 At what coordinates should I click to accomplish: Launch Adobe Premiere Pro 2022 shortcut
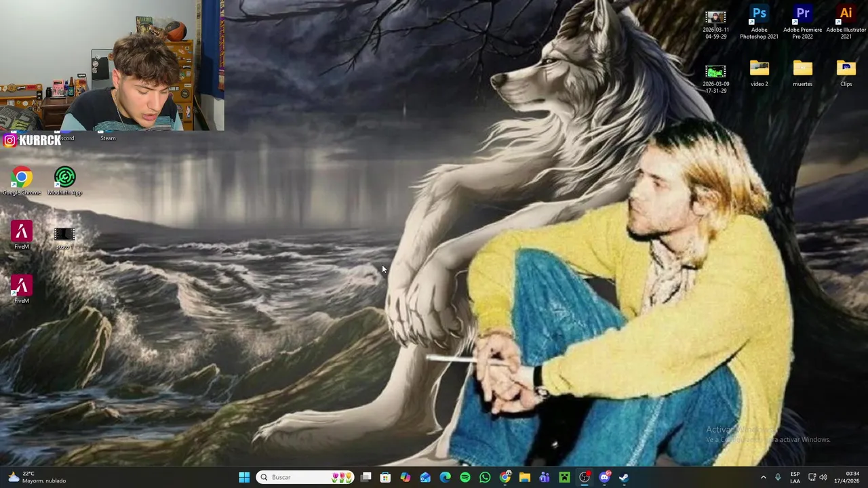click(802, 22)
